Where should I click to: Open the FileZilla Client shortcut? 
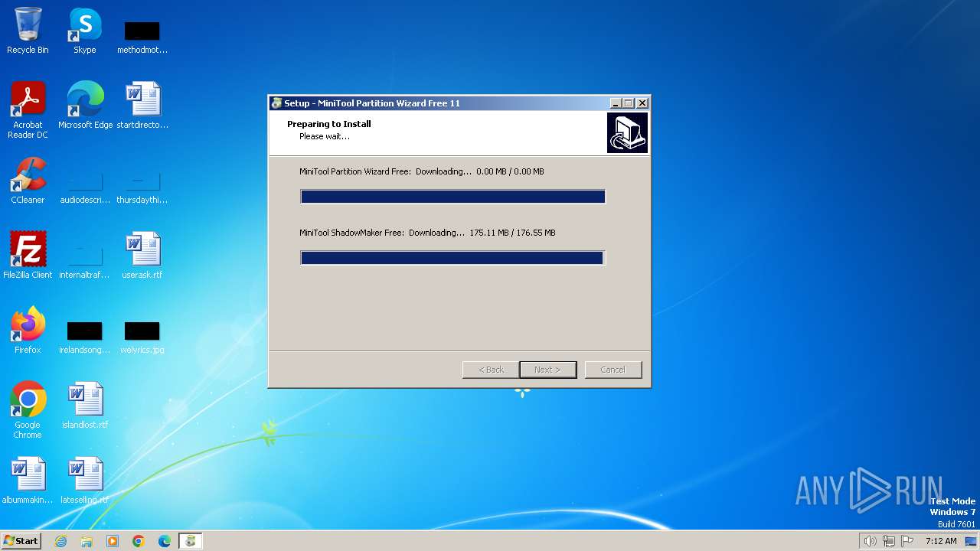click(x=28, y=256)
